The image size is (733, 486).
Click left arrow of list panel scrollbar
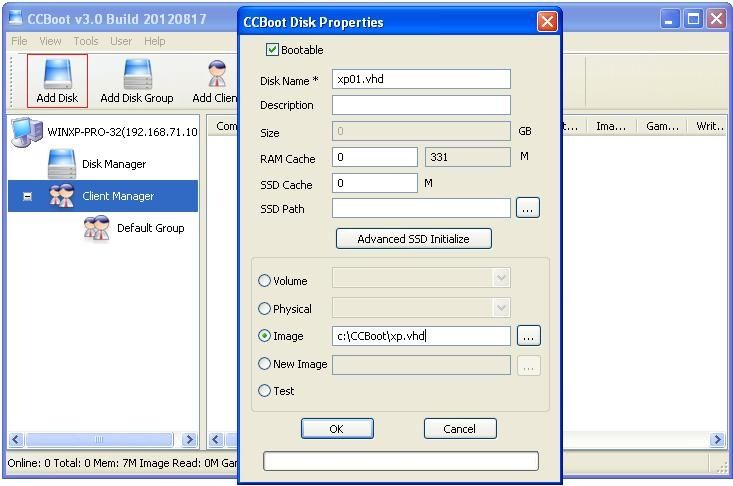pyautogui.click(x=216, y=439)
